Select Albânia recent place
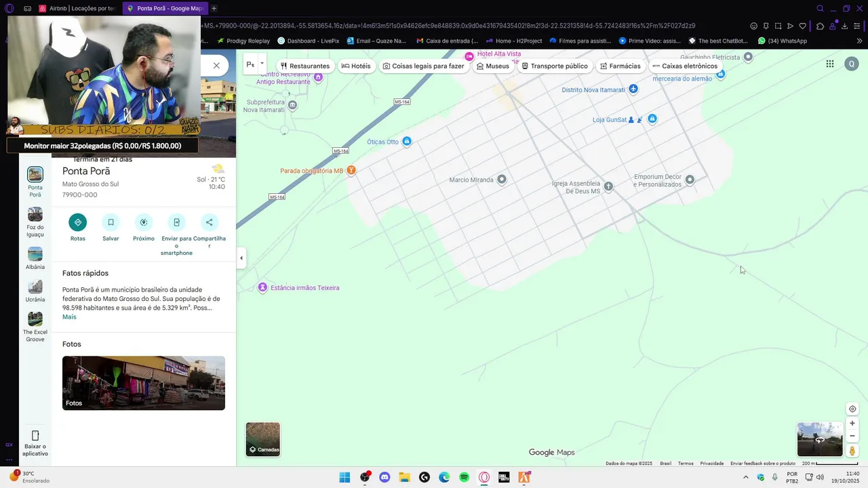The height and width of the screenshot is (488, 868). [x=35, y=258]
